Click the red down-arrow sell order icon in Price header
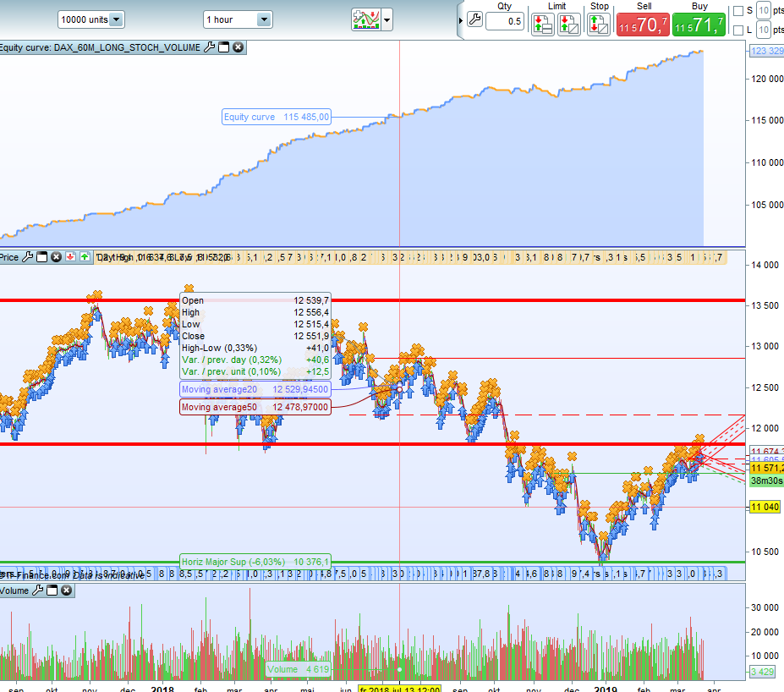The width and height of the screenshot is (784, 692). pos(70,257)
